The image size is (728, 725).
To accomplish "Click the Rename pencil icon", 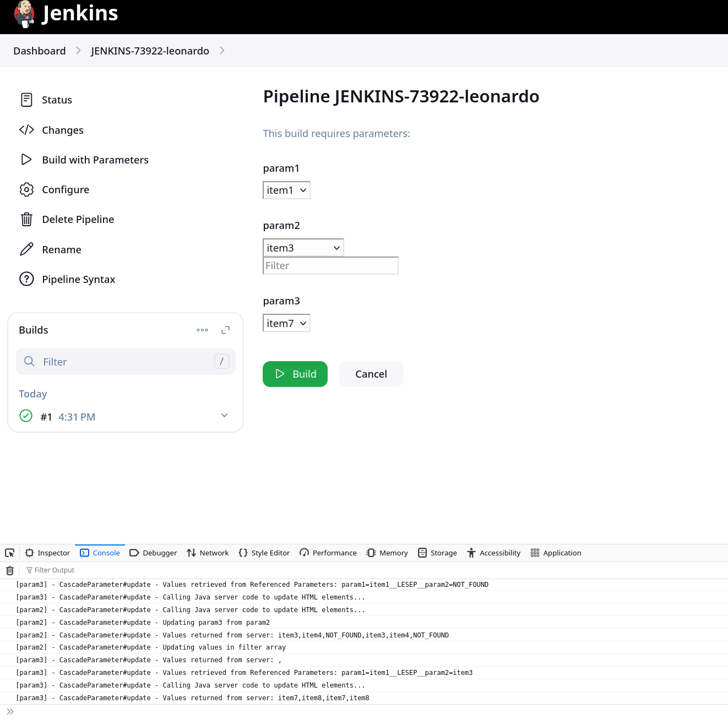I will pyautogui.click(x=26, y=249).
